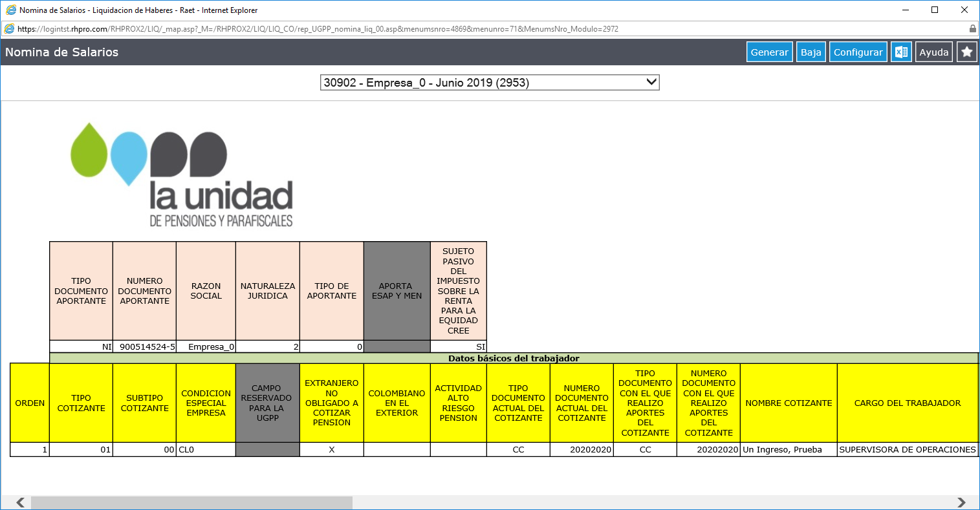Viewport: 980px width, 510px height.
Task: Click the page URL in address bar
Action: point(318,28)
